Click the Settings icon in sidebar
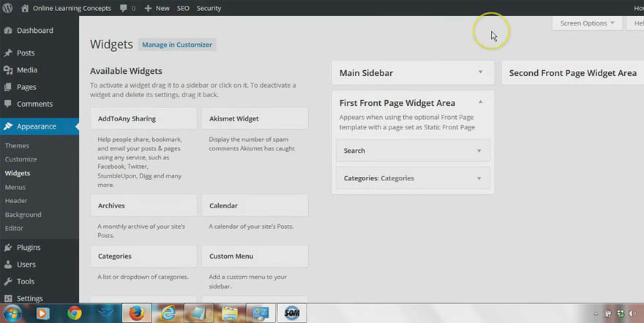Image resolution: width=644 pixels, height=323 pixels. pyautogui.click(x=8, y=298)
